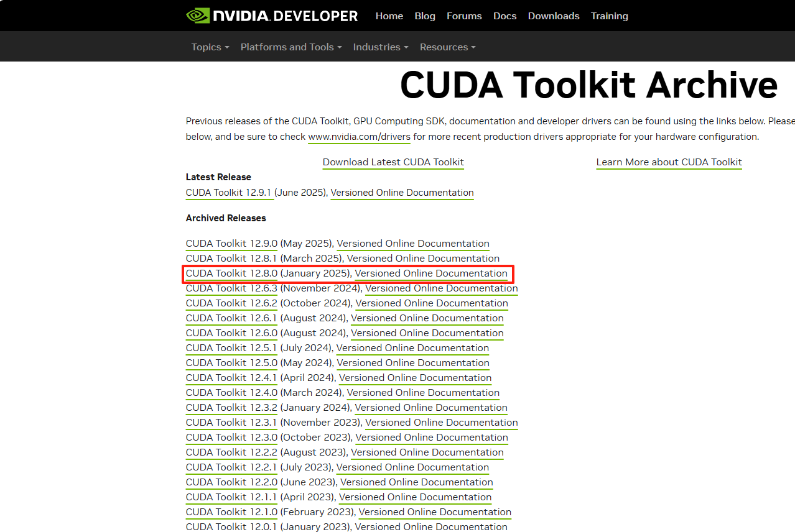This screenshot has width=795, height=532.
Task: Expand the Topics dropdown
Action: pyautogui.click(x=210, y=47)
